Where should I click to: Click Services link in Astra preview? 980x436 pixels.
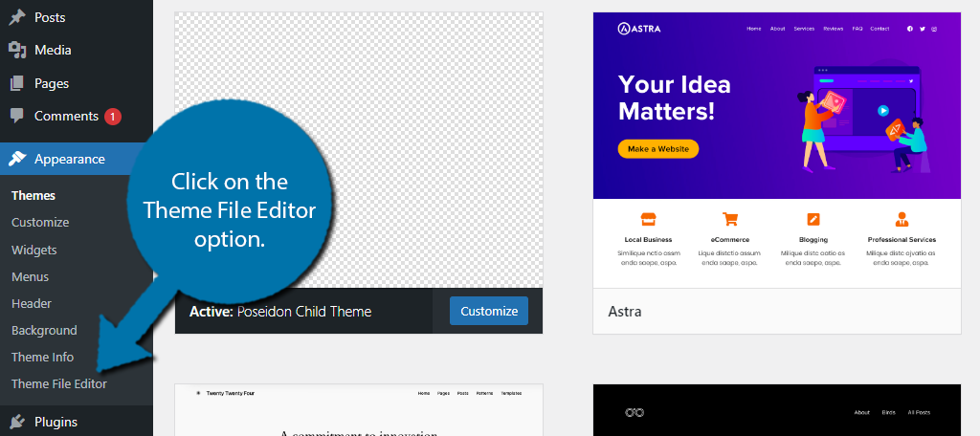(804, 29)
